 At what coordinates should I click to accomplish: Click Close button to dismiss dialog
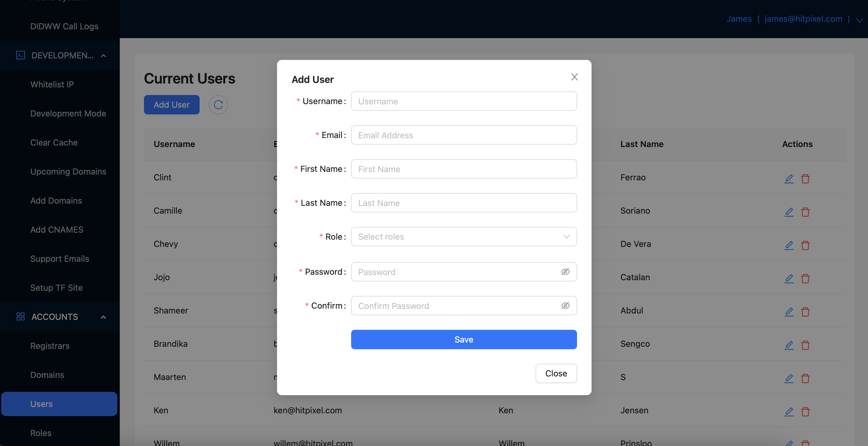[x=555, y=372]
